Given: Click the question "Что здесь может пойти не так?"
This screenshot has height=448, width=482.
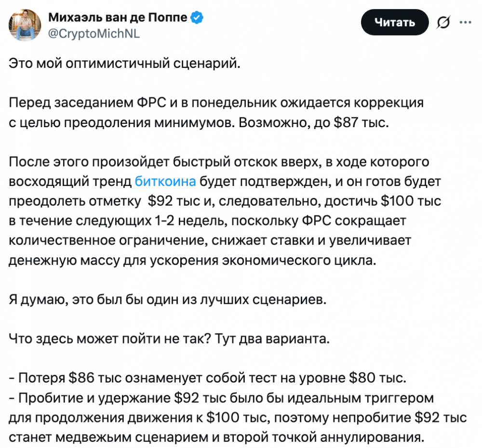Looking at the screenshot, I should (108, 339).
